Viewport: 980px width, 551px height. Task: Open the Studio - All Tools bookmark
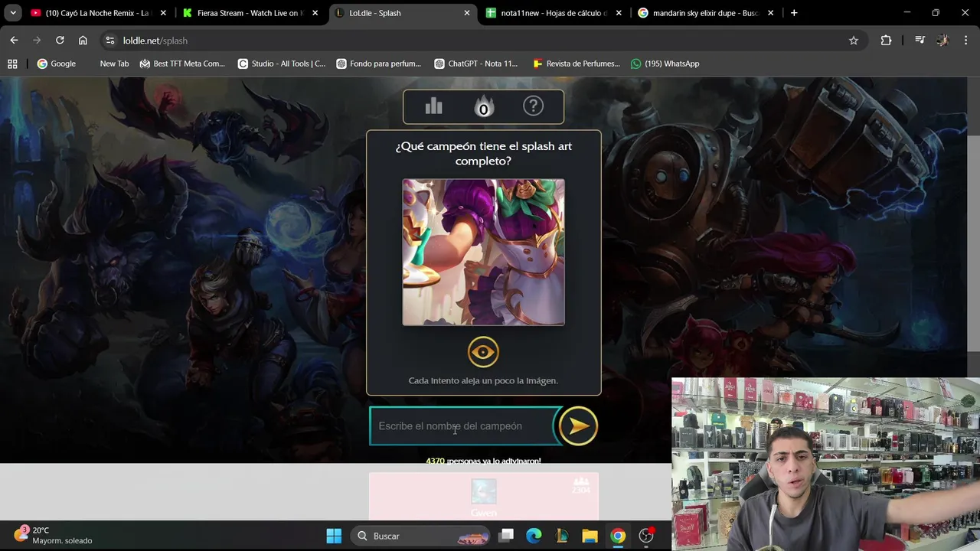[282, 64]
